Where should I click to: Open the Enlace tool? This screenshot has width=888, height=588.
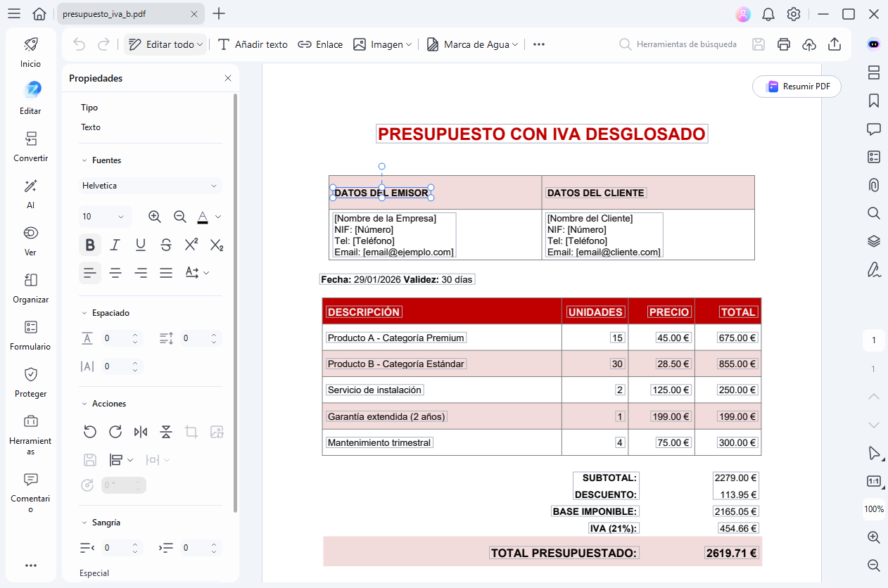tap(320, 44)
